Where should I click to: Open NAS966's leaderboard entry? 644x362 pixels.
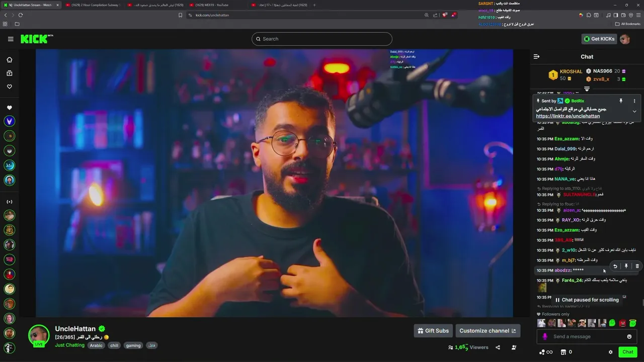coord(606,71)
